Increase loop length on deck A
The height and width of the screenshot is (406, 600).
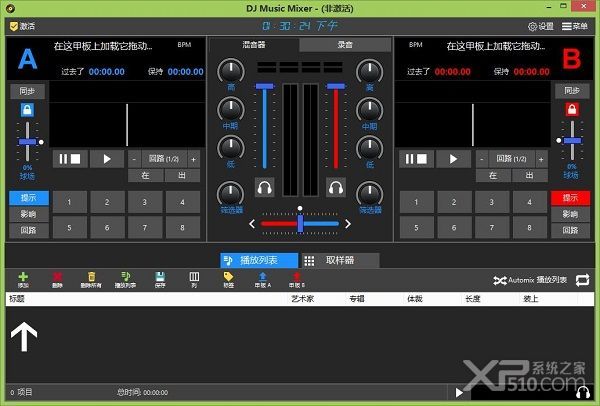[x=194, y=159]
